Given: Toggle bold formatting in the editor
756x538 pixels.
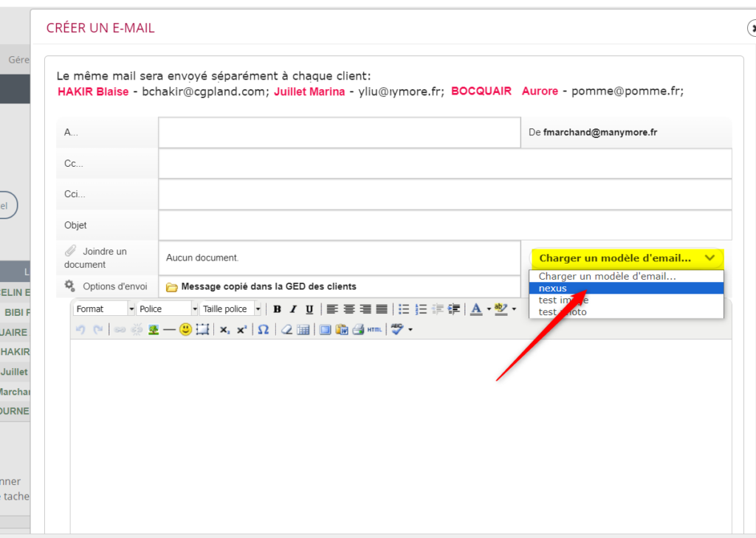Looking at the screenshot, I should pyautogui.click(x=278, y=309).
